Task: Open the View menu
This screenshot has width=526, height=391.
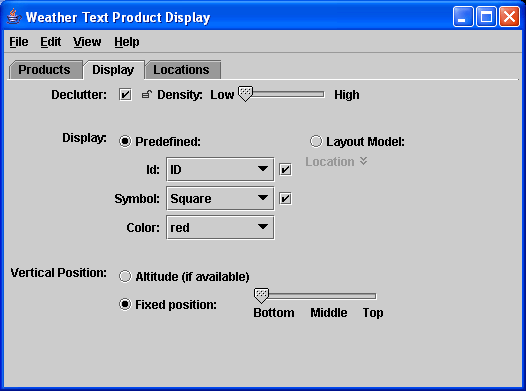Action: (87, 42)
